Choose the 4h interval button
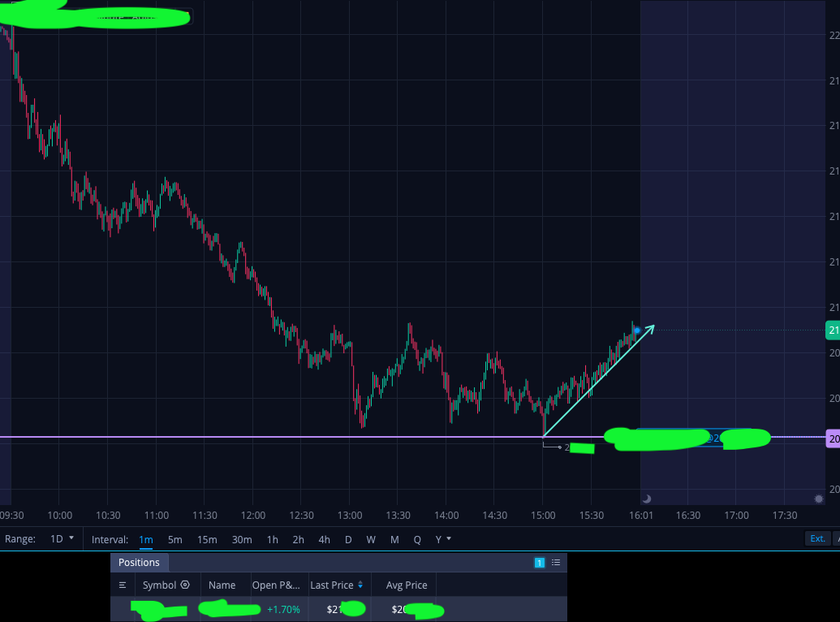This screenshot has width=840, height=622. 324,539
